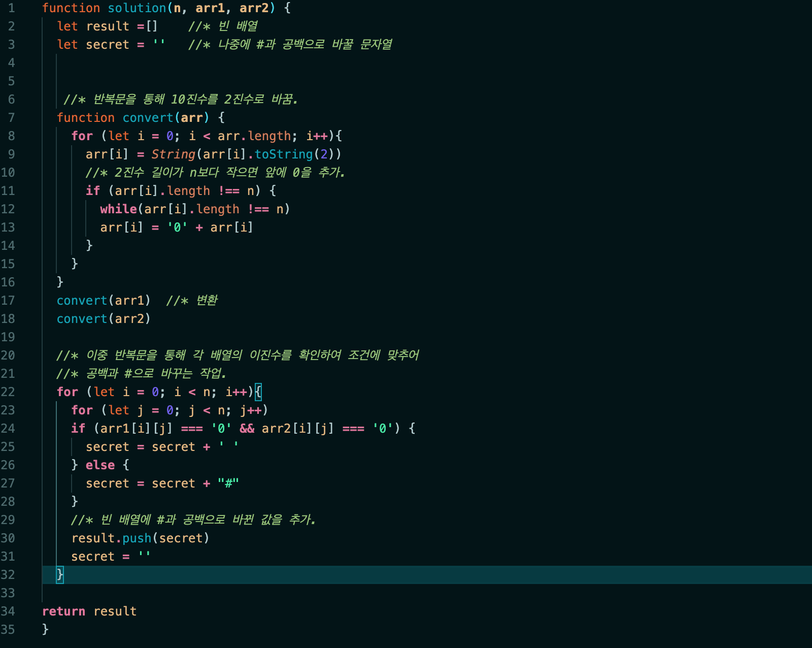
Task: Click line number 7 in the gutter
Action: click(x=11, y=118)
